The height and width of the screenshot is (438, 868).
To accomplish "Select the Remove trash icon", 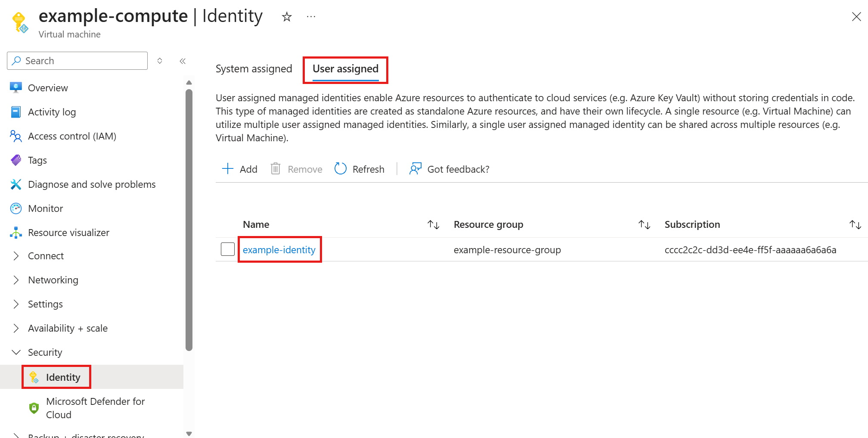I will point(275,169).
